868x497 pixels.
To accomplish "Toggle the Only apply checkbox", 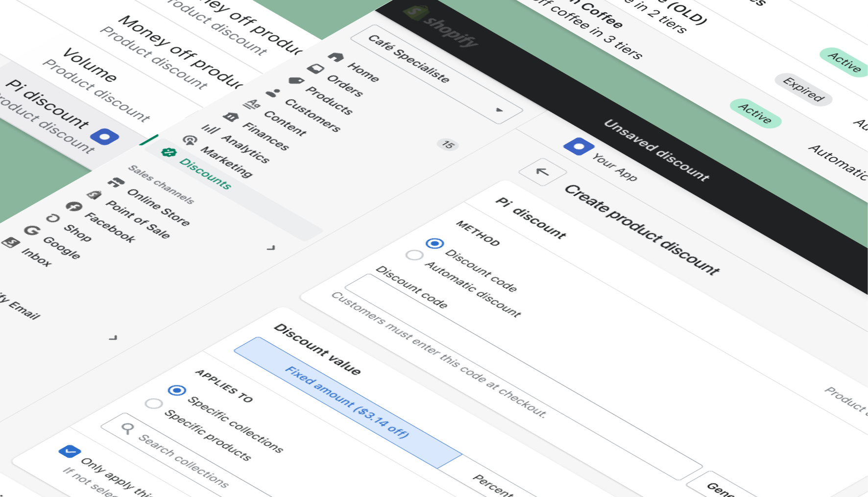I will (x=70, y=451).
